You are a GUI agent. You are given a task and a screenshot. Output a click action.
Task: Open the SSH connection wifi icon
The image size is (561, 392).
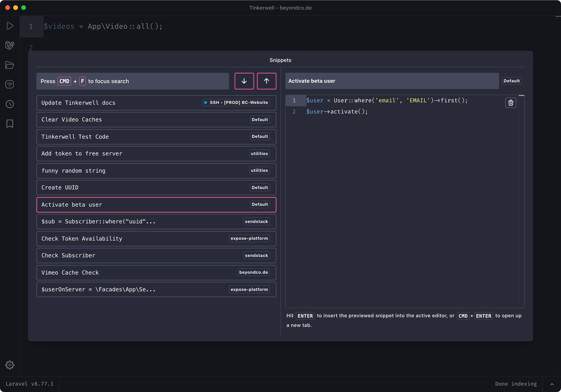10,85
